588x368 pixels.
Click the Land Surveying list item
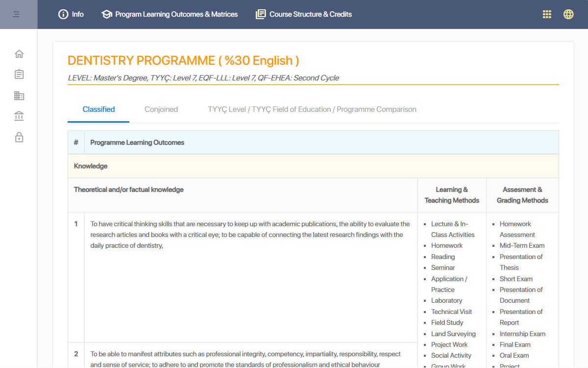453,334
